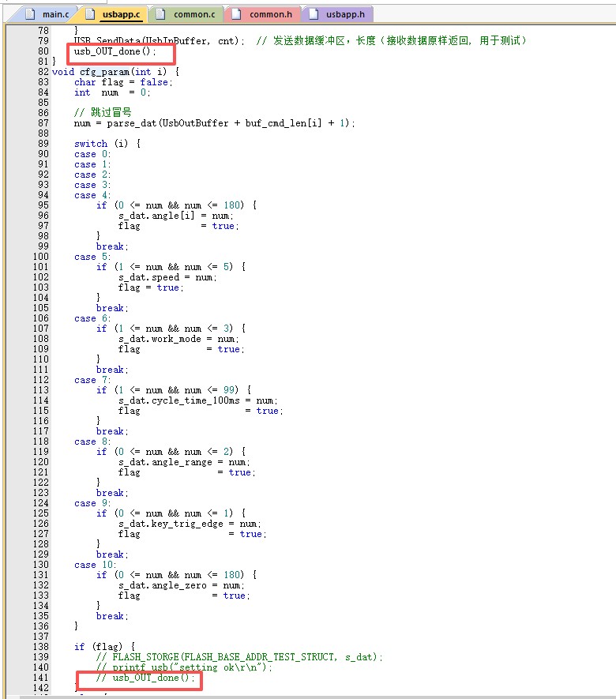Click the FLASH_STORGE comment line
Image resolution: width=616 pixels, height=699 pixels.
pyautogui.click(x=237, y=657)
